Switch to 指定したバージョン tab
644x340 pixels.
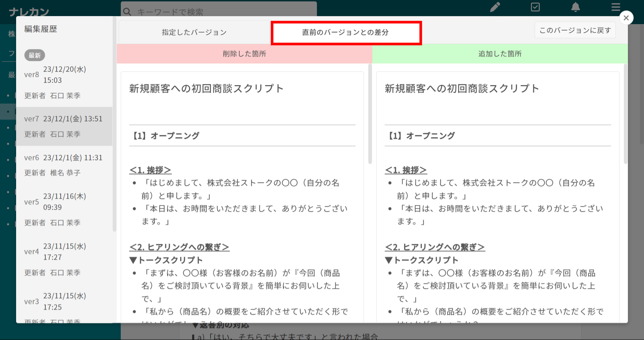(194, 32)
